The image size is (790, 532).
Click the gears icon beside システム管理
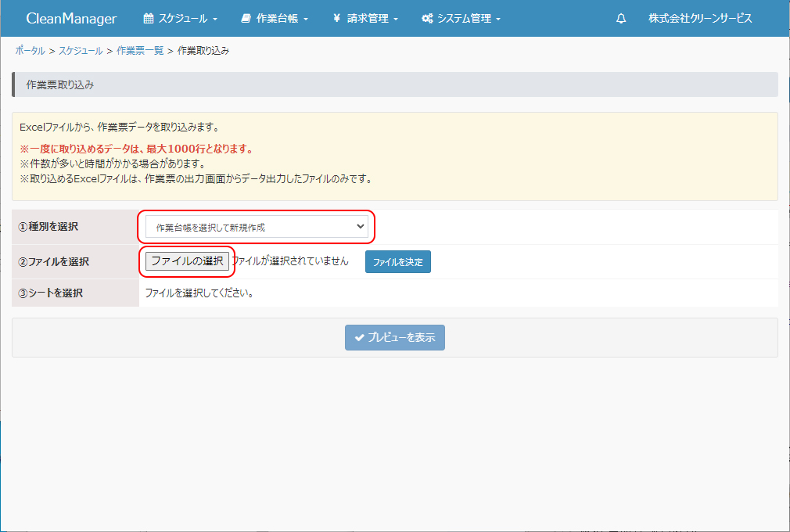(427, 19)
